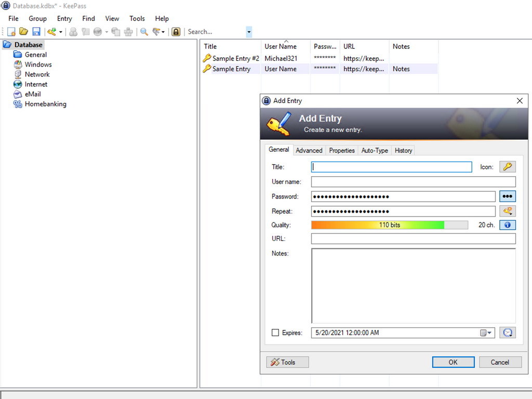Sort entries by User Name column header
The image size is (532, 399).
(x=286, y=46)
